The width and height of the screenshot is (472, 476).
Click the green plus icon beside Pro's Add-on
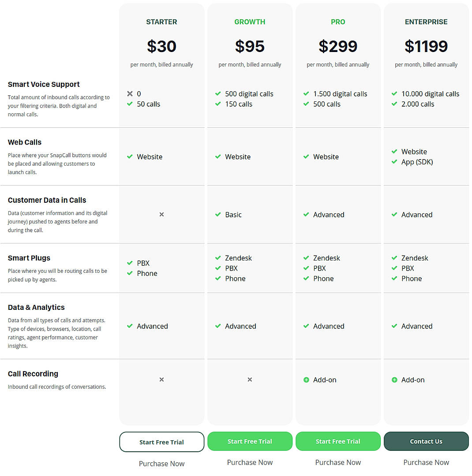pyautogui.click(x=306, y=379)
